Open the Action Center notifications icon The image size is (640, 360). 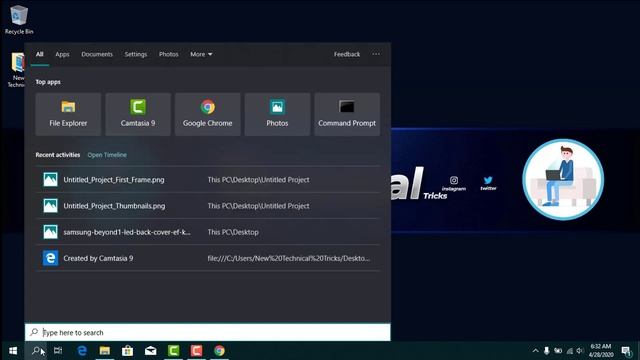pyautogui.click(x=626, y=351)
